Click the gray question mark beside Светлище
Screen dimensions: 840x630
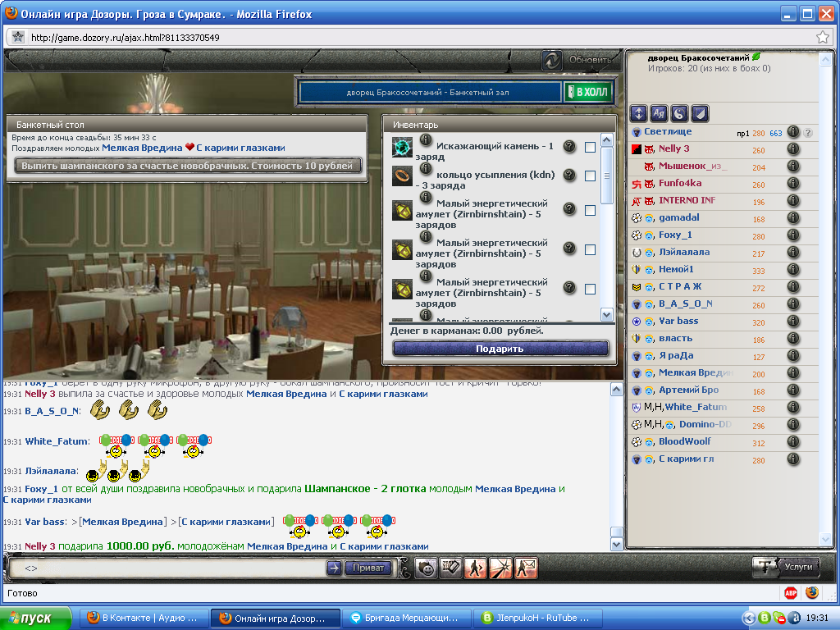click(x=808, y=132)
